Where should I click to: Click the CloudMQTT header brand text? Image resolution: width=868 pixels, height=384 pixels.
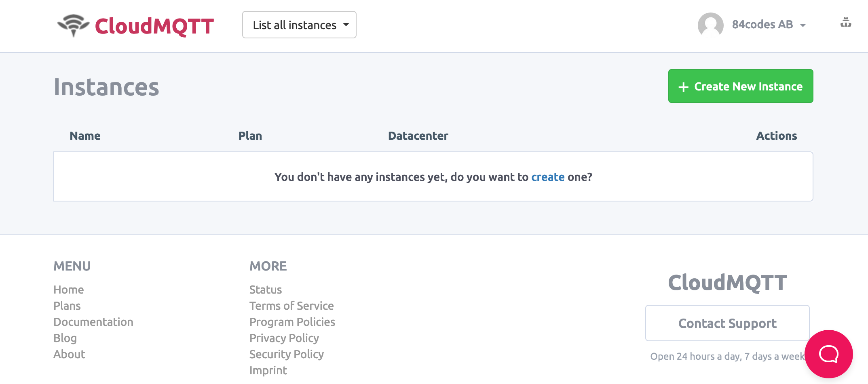pyautogui.click(x=154, y=26)
